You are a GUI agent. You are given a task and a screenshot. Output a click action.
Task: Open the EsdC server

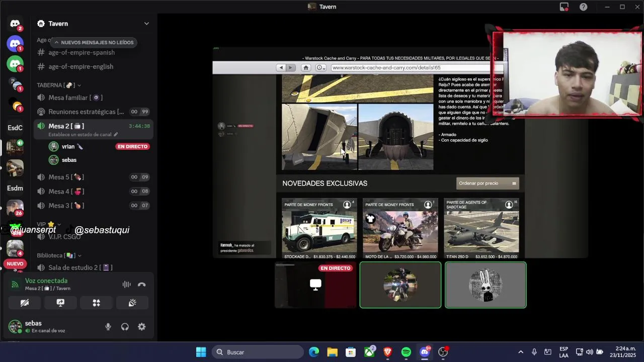point(15,128)
